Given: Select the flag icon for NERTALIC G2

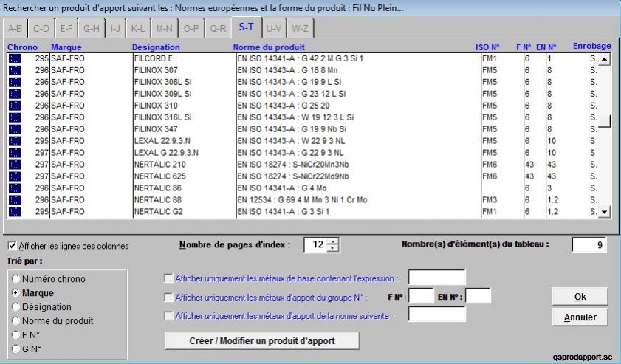Looking at the screenshot, I should pos(14,212).
